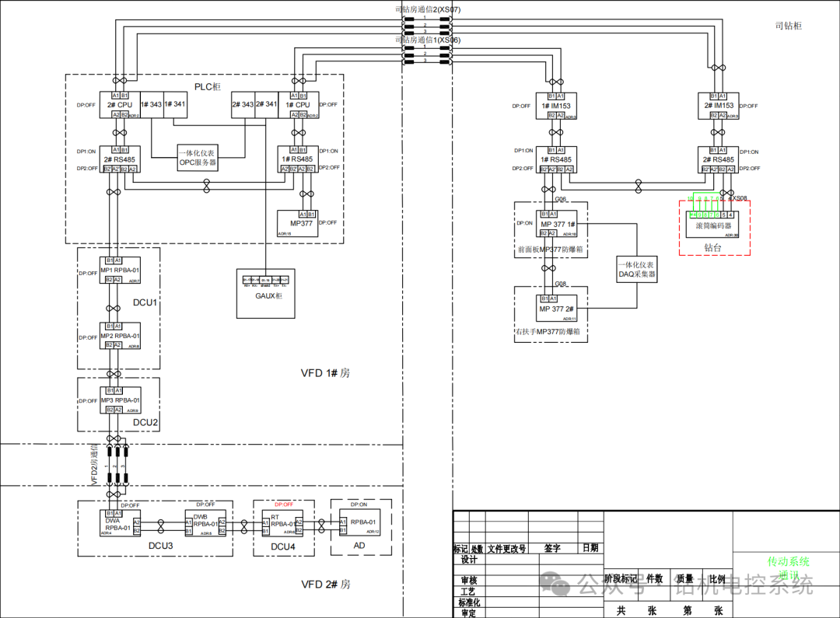
Task: Click the green 传动系统通讯 title text
Action: [789, 568]
